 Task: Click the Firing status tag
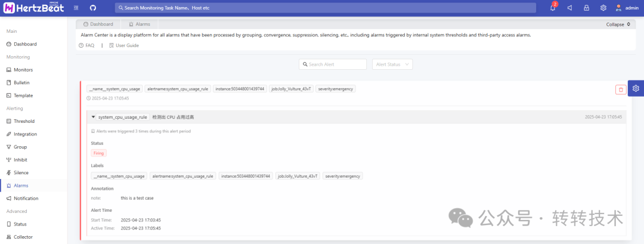coord(98,153)
